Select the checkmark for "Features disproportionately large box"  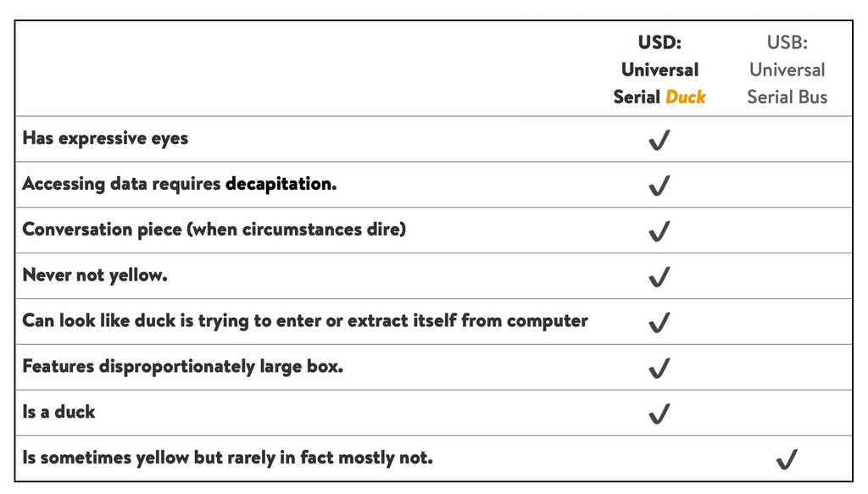pos(659,369)
